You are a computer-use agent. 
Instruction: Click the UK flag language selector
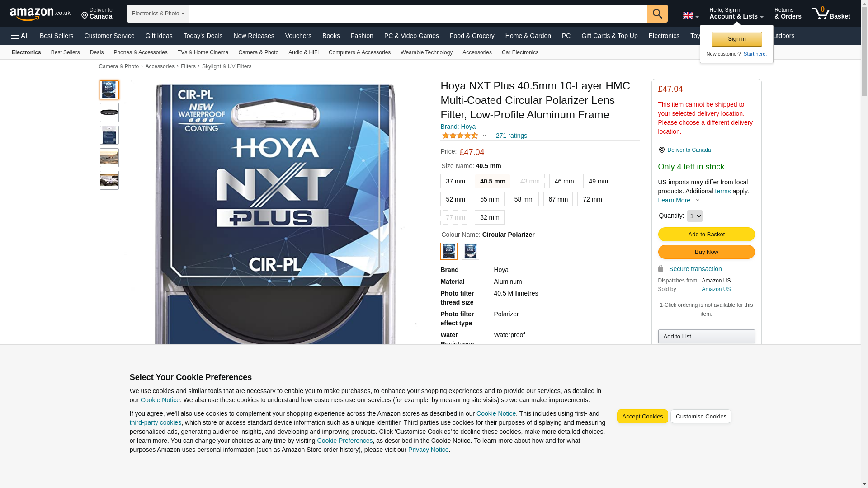click(x=690, y=16)
